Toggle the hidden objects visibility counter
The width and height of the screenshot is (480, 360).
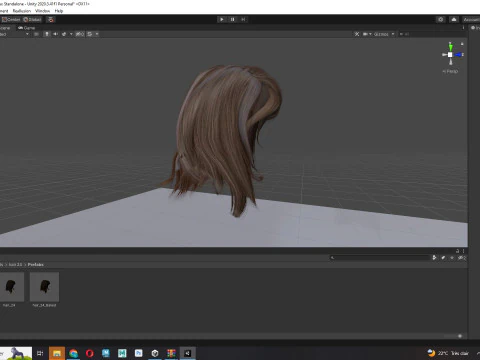point(80,34)
